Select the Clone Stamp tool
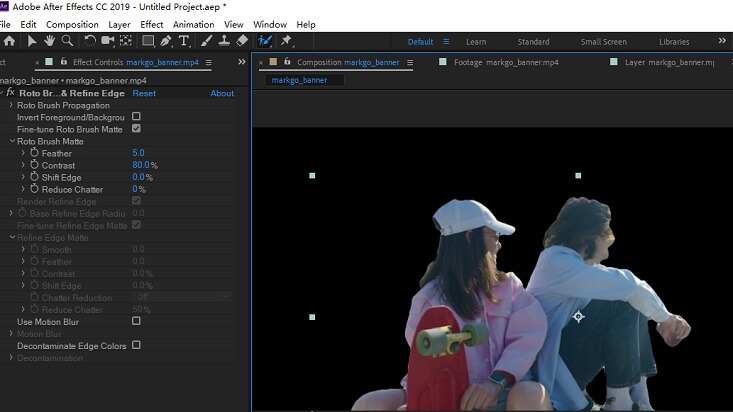The width and height of the screenshot is (733, 412). click(x=224, y=41)
